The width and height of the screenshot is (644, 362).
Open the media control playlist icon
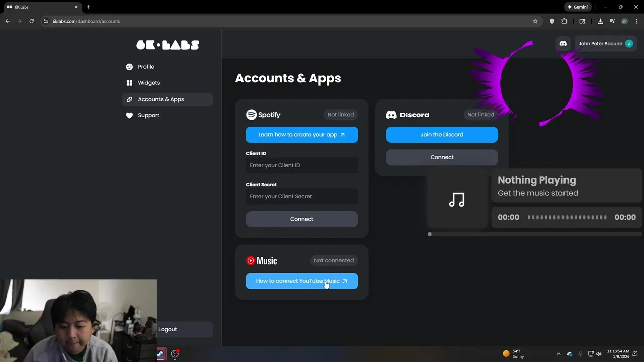click(x=612, y=21)
